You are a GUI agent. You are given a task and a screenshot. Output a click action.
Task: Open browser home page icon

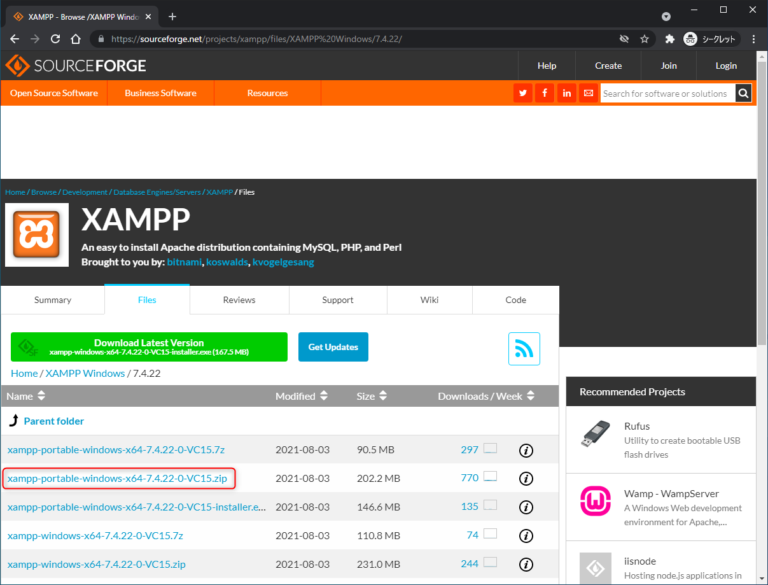[75, 39]
